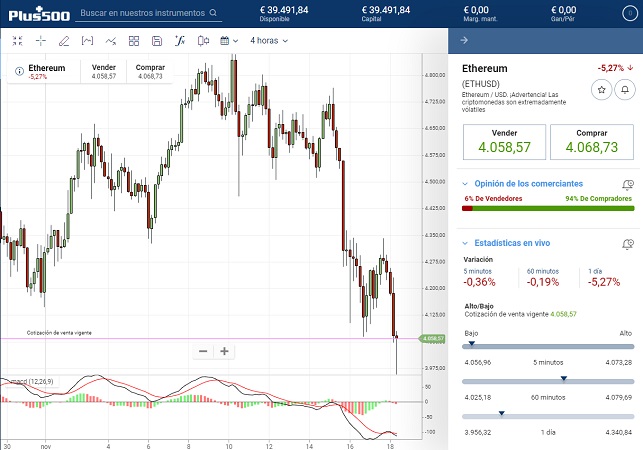This screenshot has height=450, width=643.
Task: Click the fullscreen chart icon
Action: coord(17,41)
